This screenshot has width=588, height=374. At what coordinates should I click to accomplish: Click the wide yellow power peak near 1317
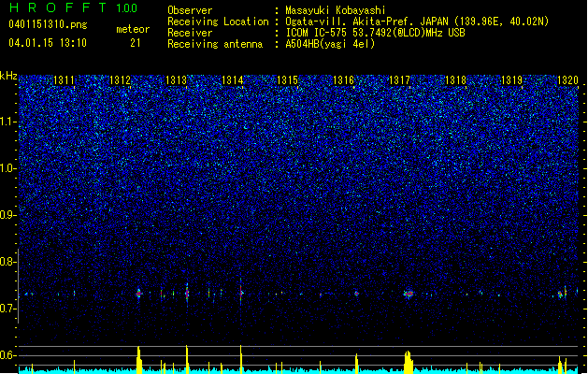pos(409,362)
